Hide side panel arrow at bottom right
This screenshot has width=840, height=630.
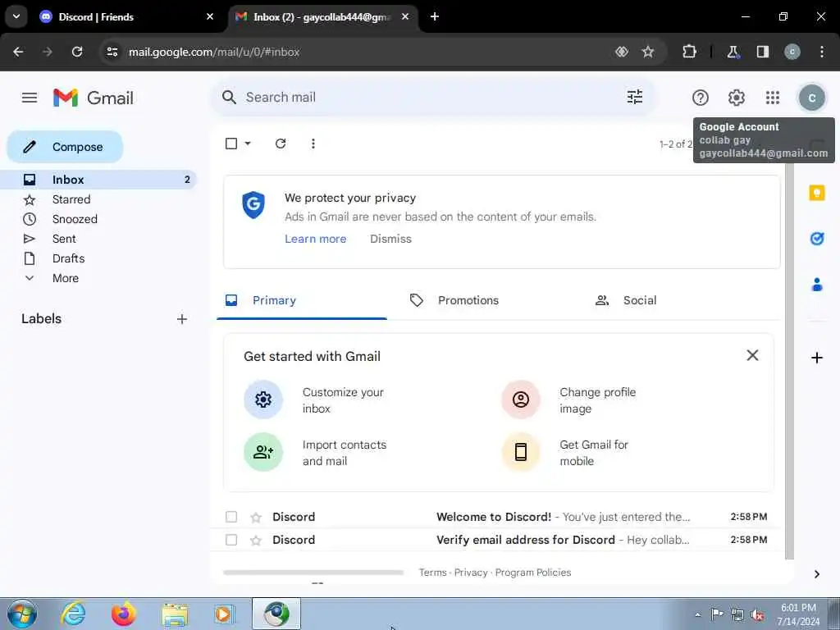point(816,574)
